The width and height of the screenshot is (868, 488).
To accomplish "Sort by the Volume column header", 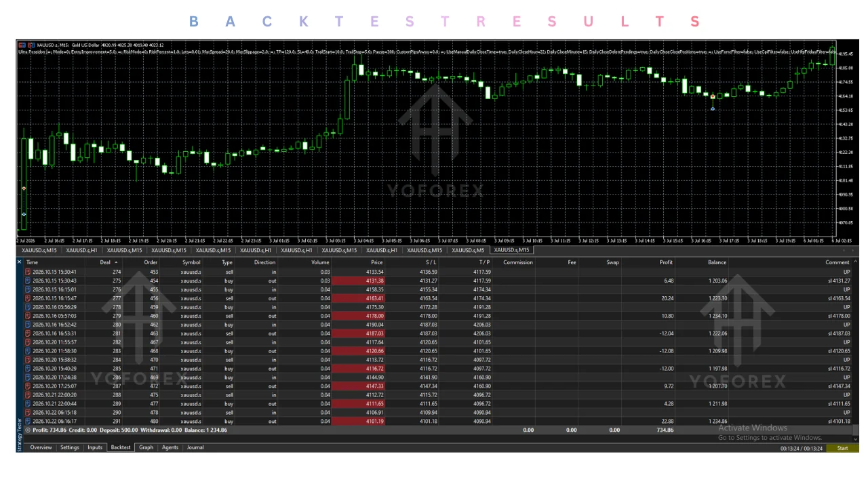I will [320, 262].
